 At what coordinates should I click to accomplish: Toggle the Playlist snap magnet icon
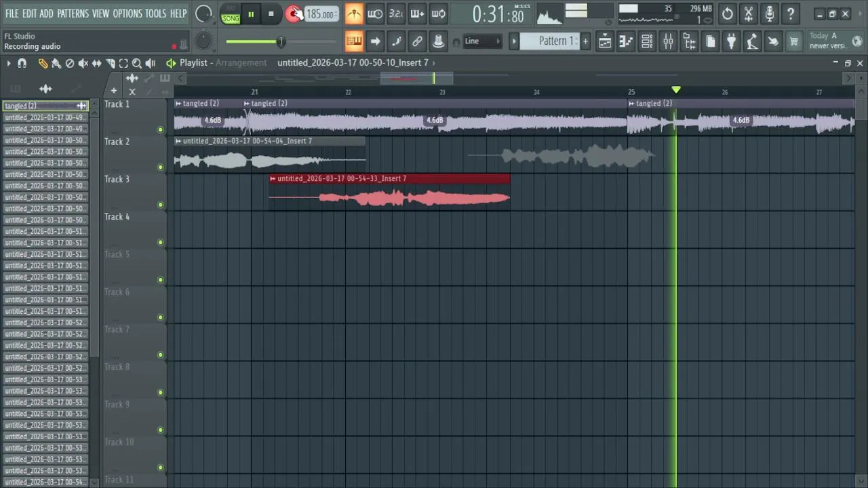[22, 63]
